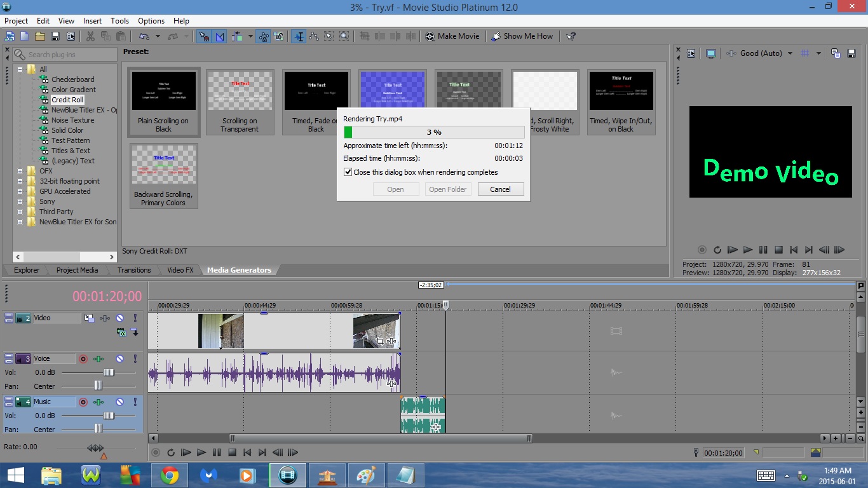Click the playback Rate slider handle
The image size is (868, 488).
(x=95, y=448)
